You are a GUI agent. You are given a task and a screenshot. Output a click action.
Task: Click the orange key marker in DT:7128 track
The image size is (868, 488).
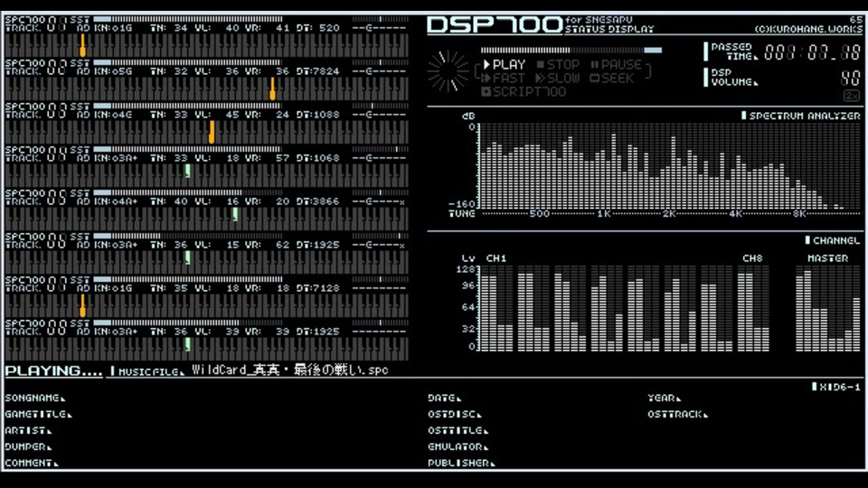(x=82, y=305)
